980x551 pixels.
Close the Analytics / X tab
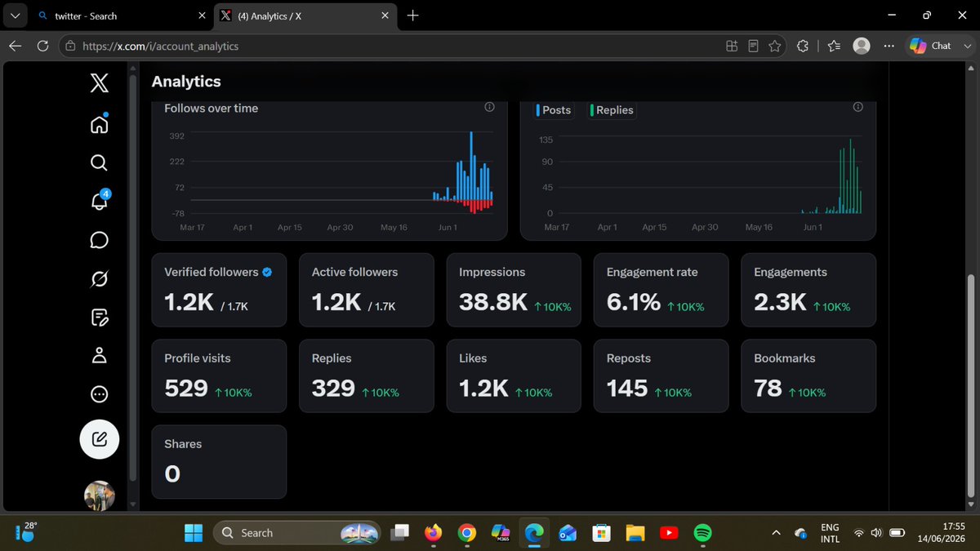(x=385, y=16)
